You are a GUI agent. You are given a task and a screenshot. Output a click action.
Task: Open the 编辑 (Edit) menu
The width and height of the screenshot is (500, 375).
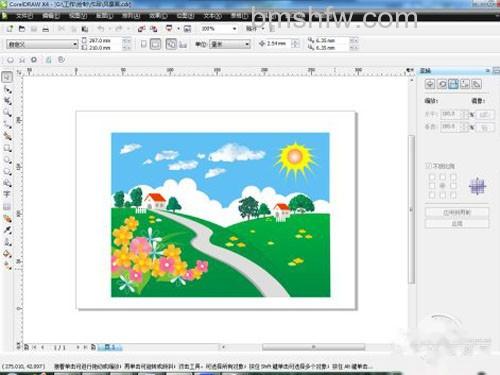(x=51, y=16)
